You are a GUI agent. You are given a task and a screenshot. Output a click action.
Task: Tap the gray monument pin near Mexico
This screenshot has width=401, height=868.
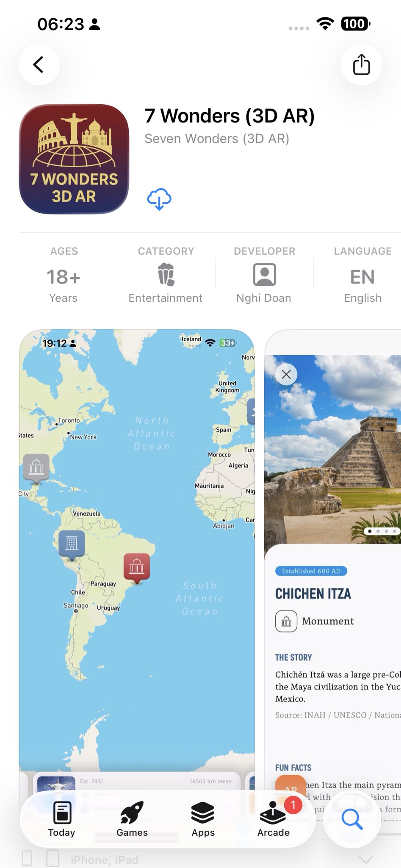36,468
